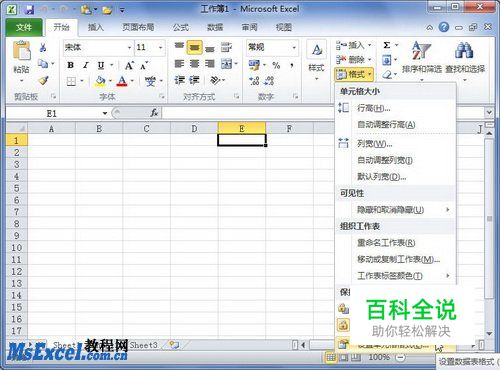The image size is (500, 370).
Task: Toggle middle align button
Action: [194, 48]
